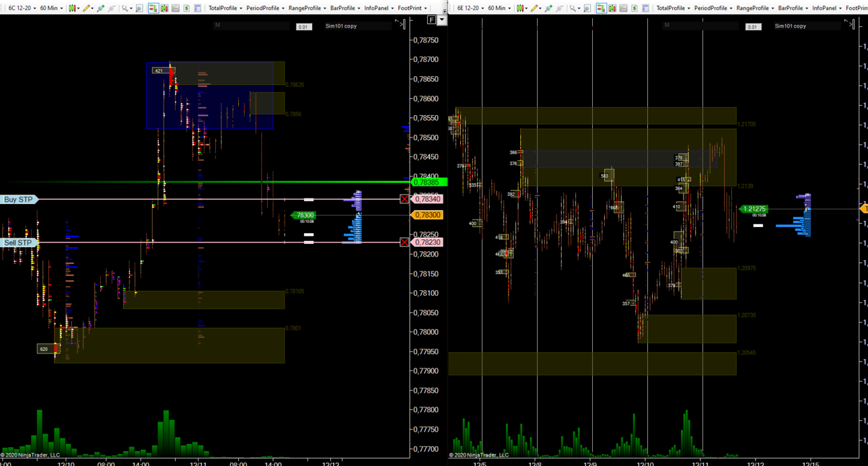Toggle the data box icon in 6E chart
Image resolution: width=868 pixels, height=466 pixels.
tap(623, 8)
